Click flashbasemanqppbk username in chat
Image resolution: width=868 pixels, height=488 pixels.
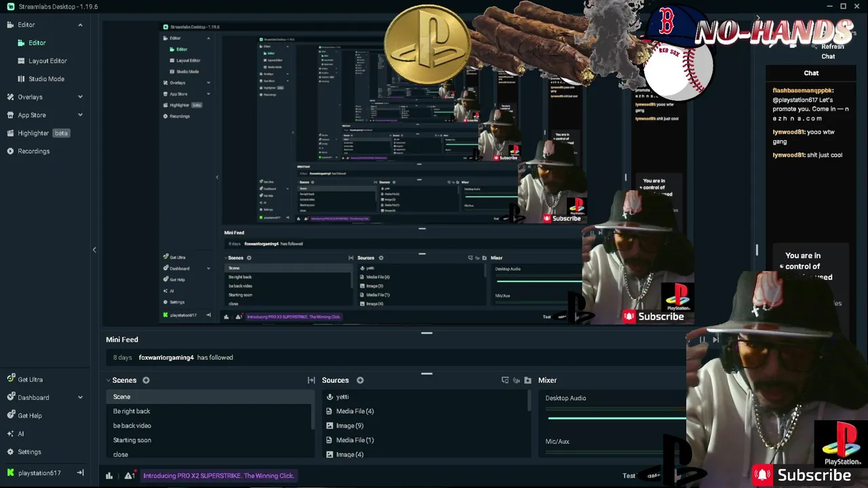pyautogui.click(x=802, y=91)
